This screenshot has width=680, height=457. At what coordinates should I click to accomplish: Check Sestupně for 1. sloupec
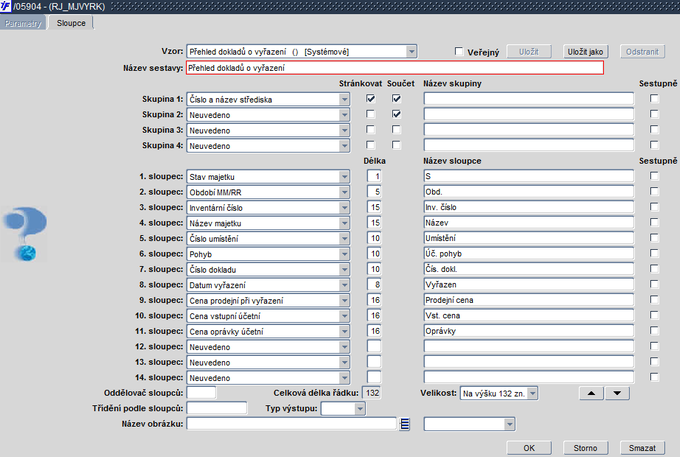(654, 176)
